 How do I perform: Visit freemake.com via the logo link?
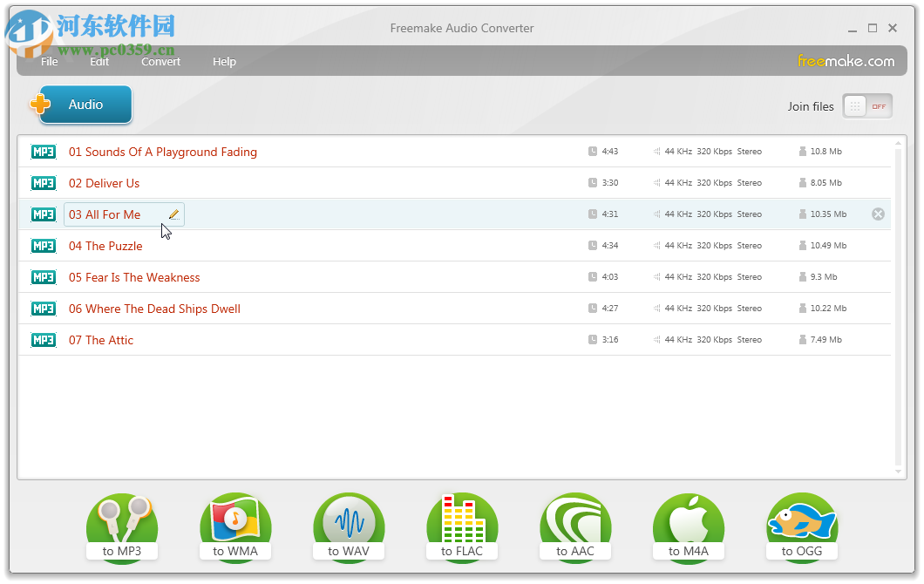tap(845, 61)
